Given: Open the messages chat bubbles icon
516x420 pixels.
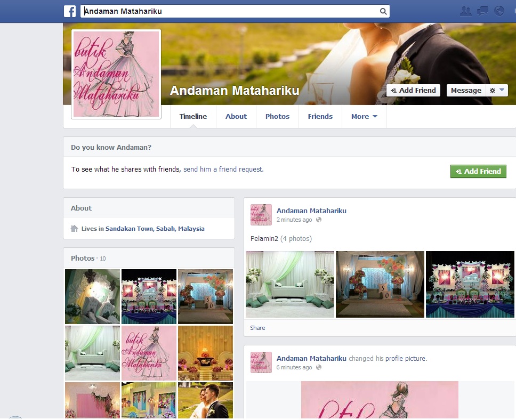Looking at the screenshot, I should point(482,11).
